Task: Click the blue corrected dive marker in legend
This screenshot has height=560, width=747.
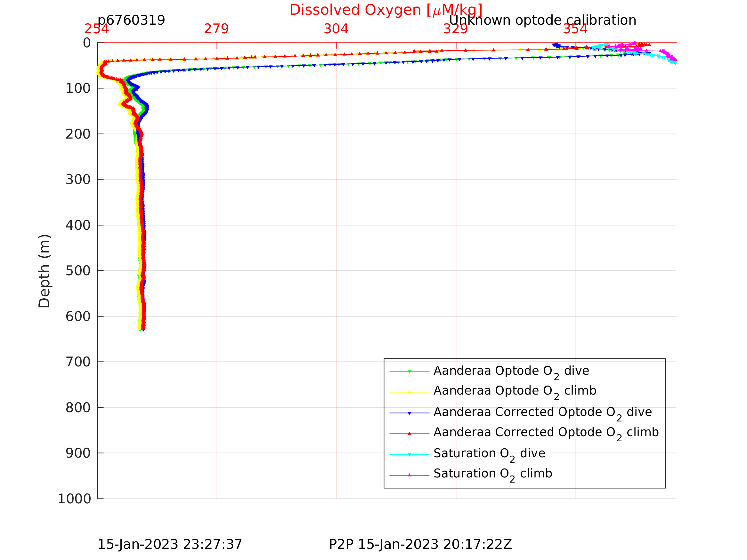Action: 409,413
